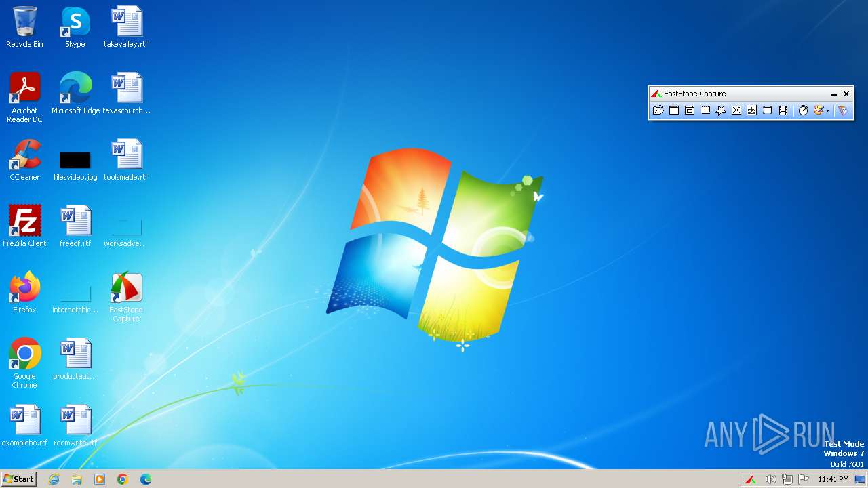This screenshot has height=488, width=868.
Task: Select the toolsmade.rtf file
Action: (126, 160)
